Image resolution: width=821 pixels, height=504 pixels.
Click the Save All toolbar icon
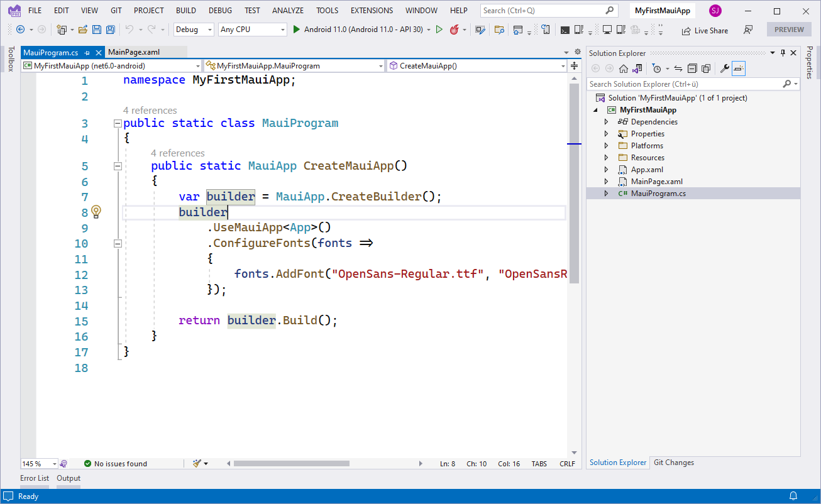pyautogui.click(x=111, y=30)
